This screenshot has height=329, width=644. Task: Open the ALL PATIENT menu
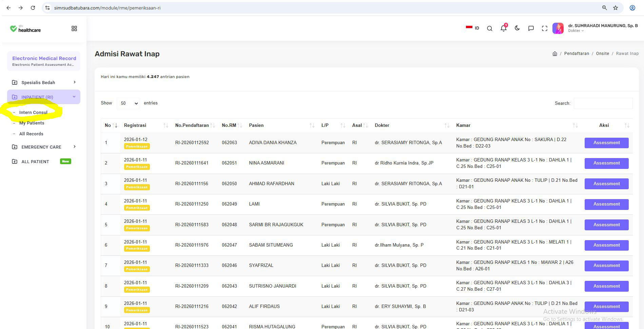(x=44, y=161)
